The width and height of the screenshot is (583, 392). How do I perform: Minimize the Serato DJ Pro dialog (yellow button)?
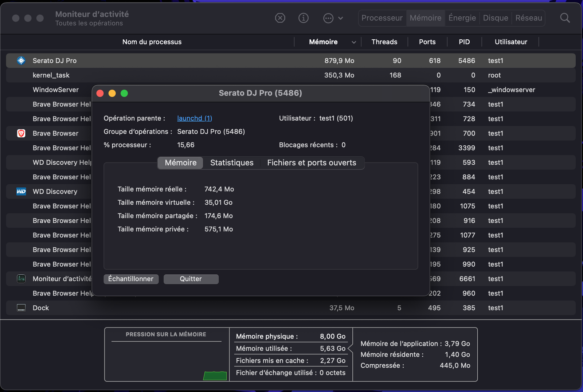click(x=112, y=93)
